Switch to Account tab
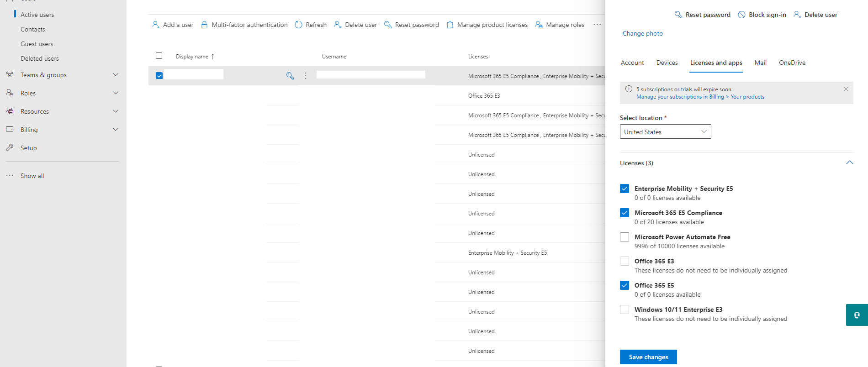The height and width of the screenshot is (367, 868). coord(632,63)
